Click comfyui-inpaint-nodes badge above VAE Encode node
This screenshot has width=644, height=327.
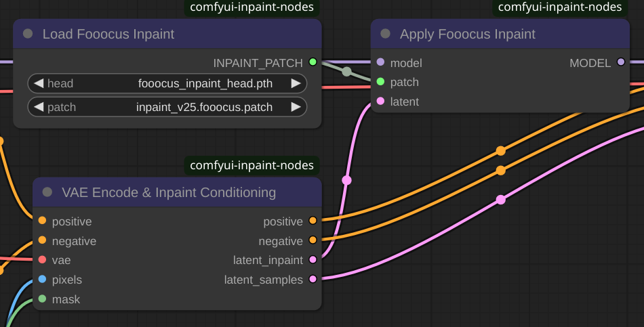click(251, 165)
